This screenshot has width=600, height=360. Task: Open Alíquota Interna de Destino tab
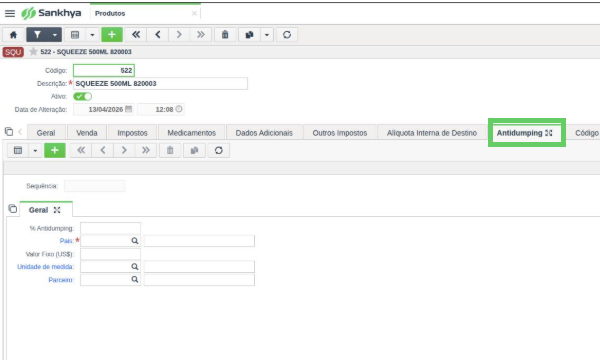coord(432,133)
